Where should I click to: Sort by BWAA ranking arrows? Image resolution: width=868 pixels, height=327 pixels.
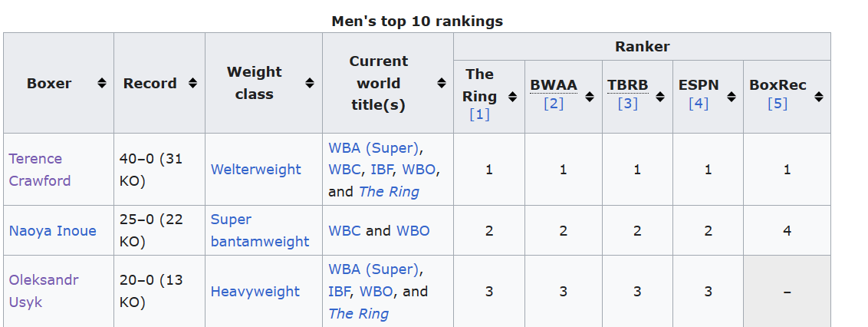(590, 97)
